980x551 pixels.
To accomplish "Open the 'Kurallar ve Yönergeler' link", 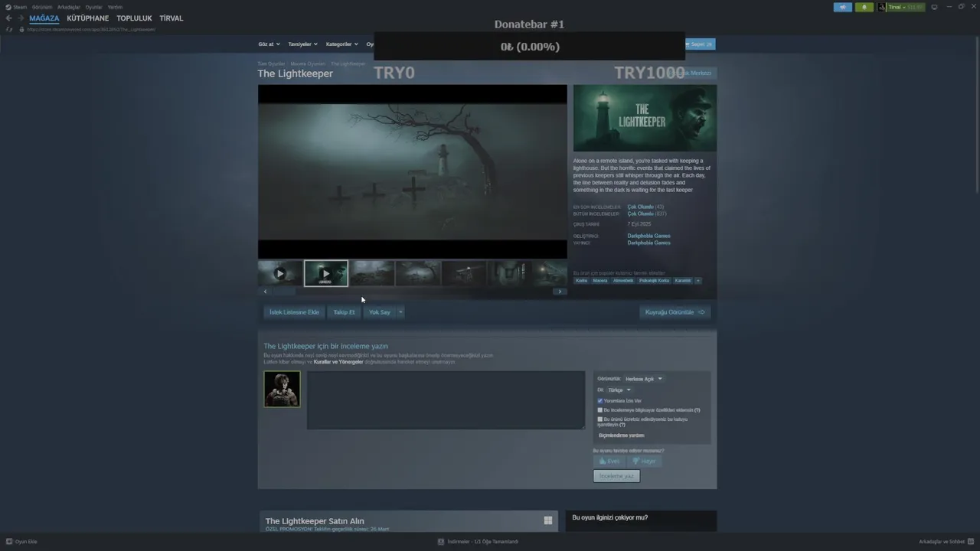I will click(338, 361).
